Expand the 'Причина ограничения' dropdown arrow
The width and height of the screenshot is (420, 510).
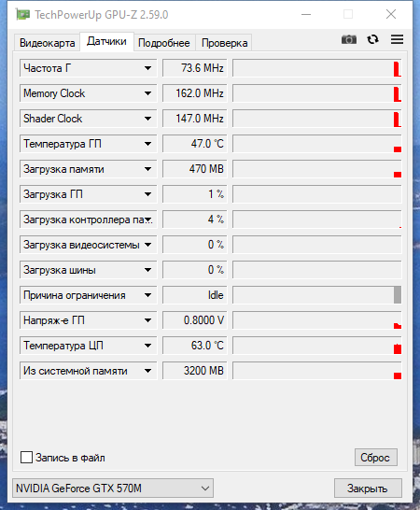coord(147,295)
